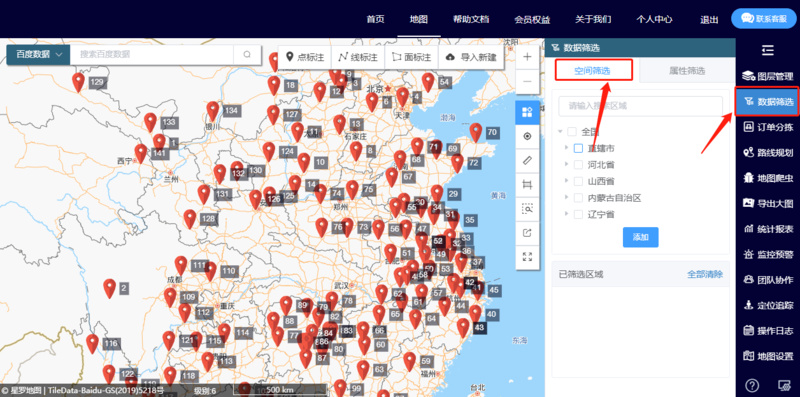Collapse the right sidebar menu icon
Viewport: 800px width, 397px height.
tap(767, 50)
